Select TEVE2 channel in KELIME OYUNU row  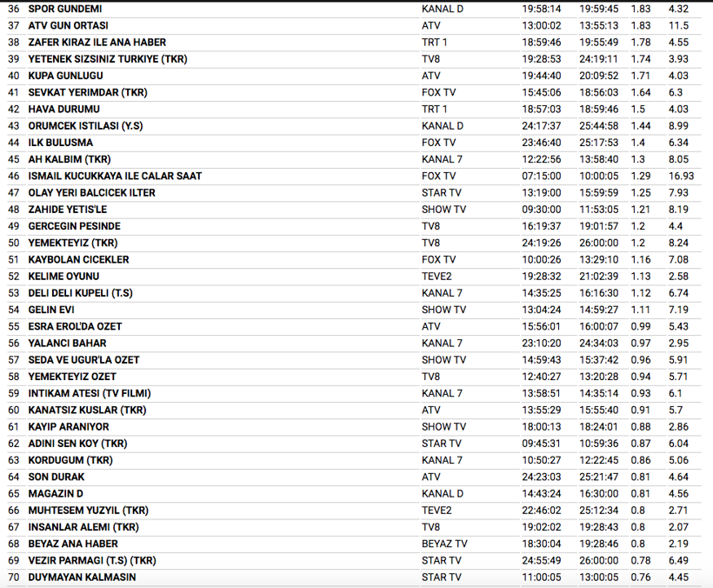(437, 277)
